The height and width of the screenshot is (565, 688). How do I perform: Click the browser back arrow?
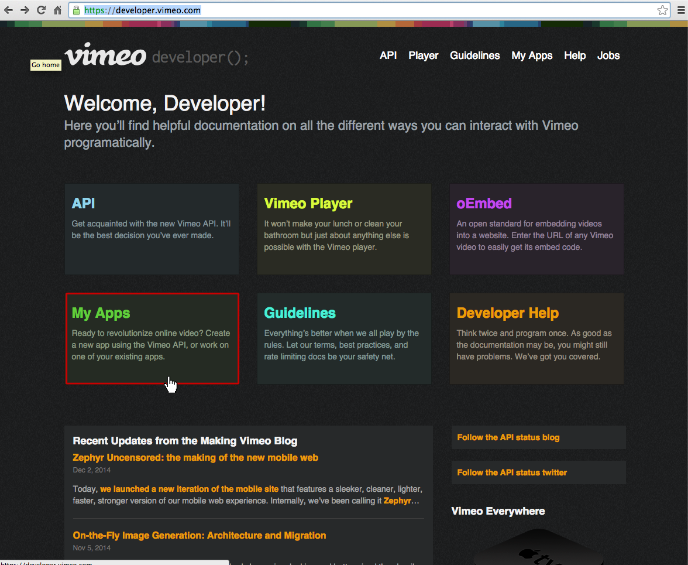[x=8, y=10]
